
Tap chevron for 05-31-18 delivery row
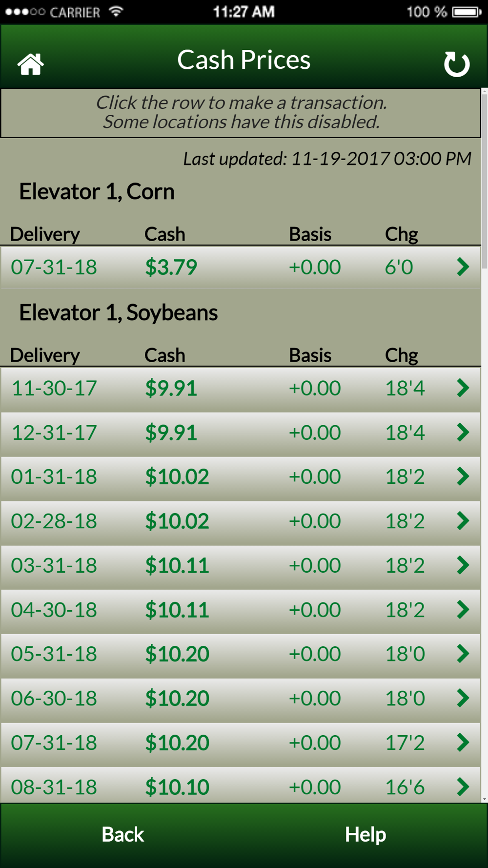tap(463, 654)
